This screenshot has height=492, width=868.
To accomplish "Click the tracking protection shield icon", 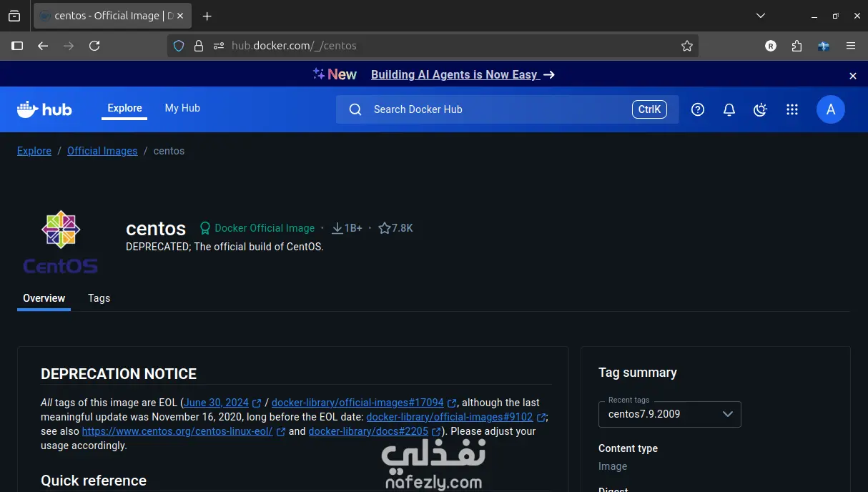I will click(179, 46).
